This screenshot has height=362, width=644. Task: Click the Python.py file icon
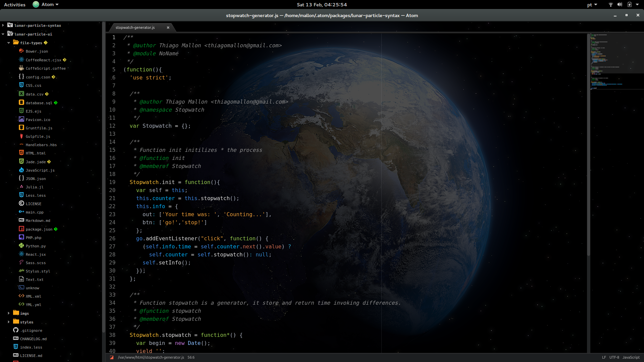pos(21,246)
